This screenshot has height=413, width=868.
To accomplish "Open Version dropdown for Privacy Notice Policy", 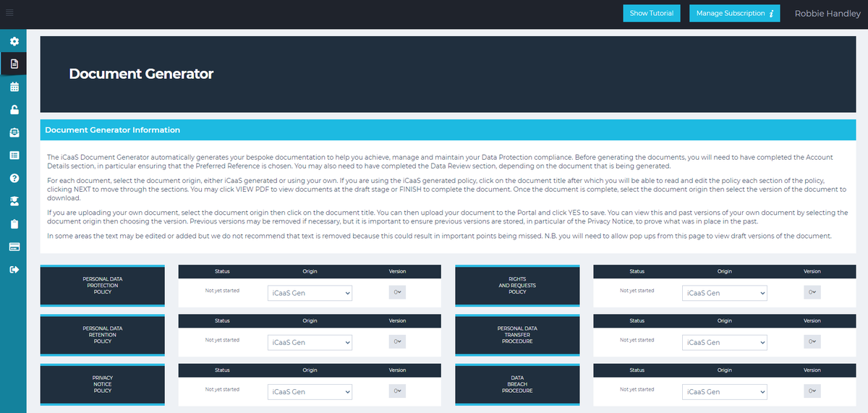I will [397, 391].
